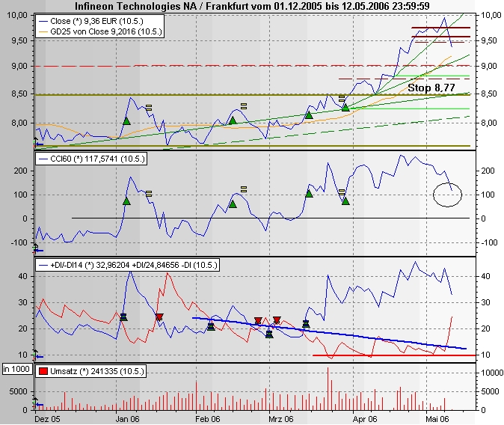Image resolution: width=504 pixels, height=425 pixels.
Task: Click the blue arrow icon in price panel corner
Action: [x=39, y=144]
